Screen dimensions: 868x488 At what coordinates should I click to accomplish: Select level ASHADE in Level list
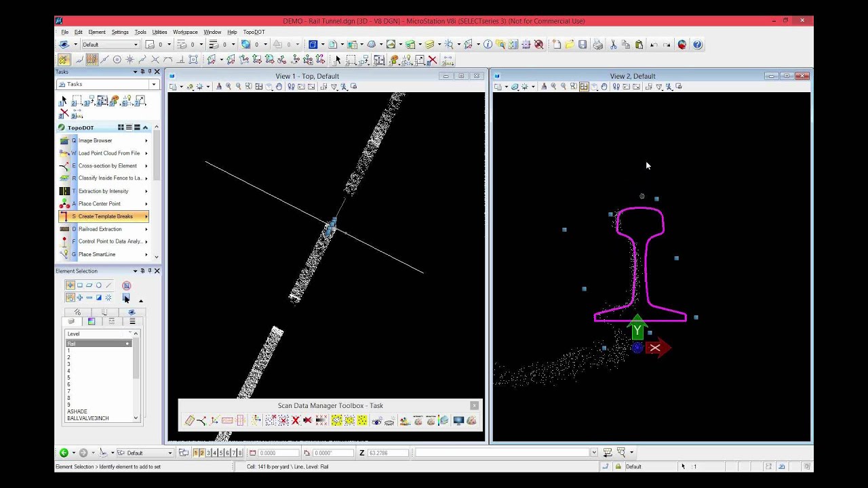[77, 411]
